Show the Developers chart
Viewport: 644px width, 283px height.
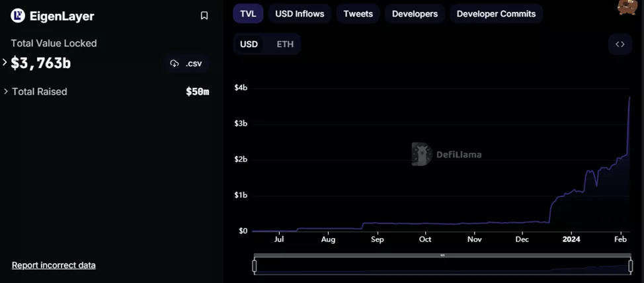415,14
